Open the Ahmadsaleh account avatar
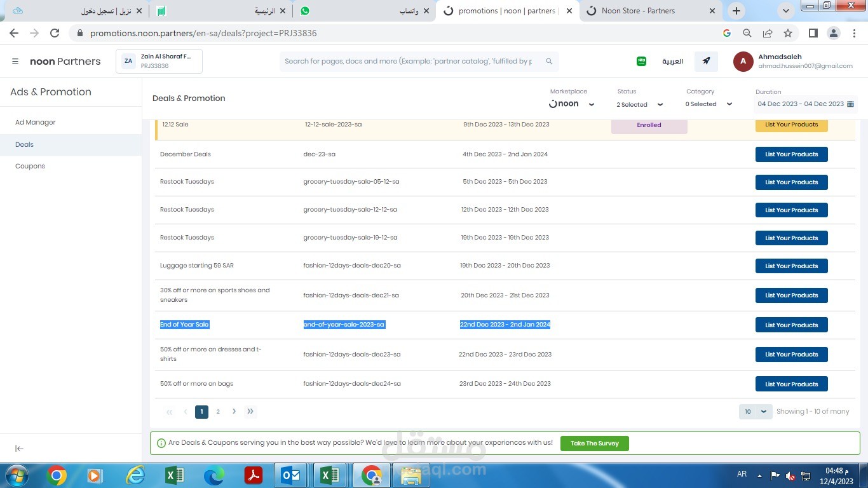Image resolution: width=868 pixels, height=488 pixels. pos(743,62)
